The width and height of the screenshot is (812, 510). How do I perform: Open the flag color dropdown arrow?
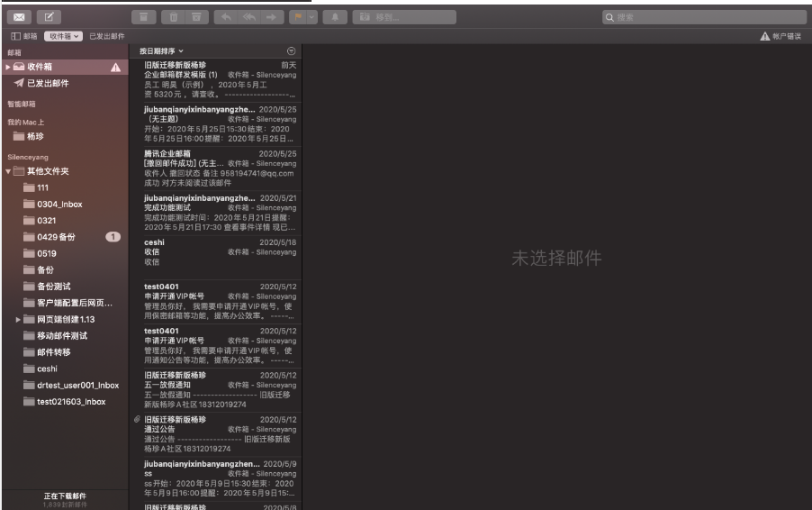click(x=311, y=17)
